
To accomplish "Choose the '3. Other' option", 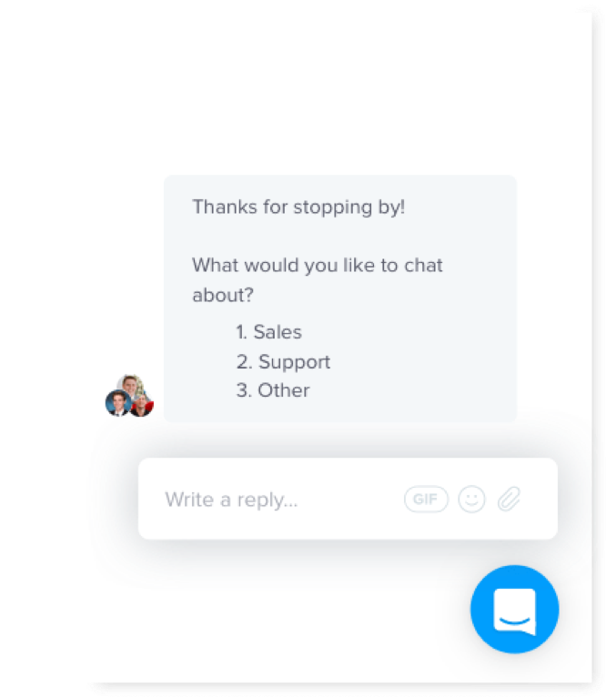I will [272, 390].
